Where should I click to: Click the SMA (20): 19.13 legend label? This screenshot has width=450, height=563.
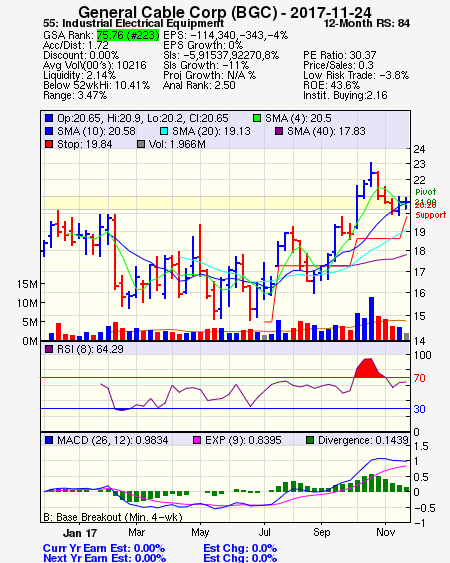coord(211,131)
